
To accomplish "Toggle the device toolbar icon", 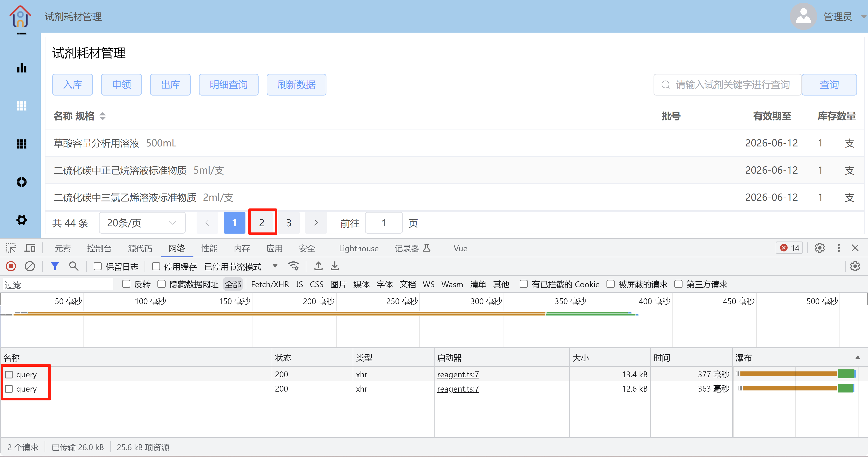I will [x=30, y=248].
